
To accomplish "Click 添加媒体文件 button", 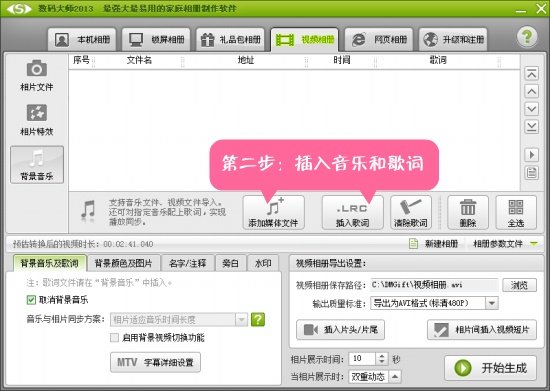I will [273, 213].
